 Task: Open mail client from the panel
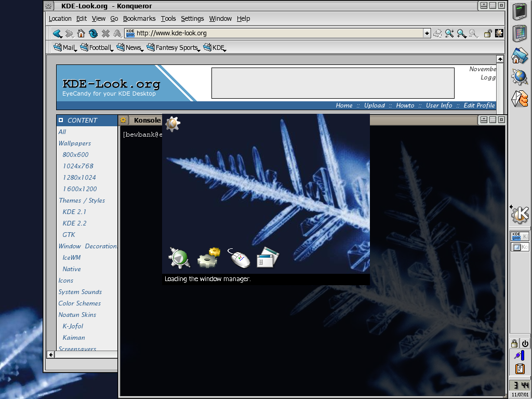tap(520, 98)
